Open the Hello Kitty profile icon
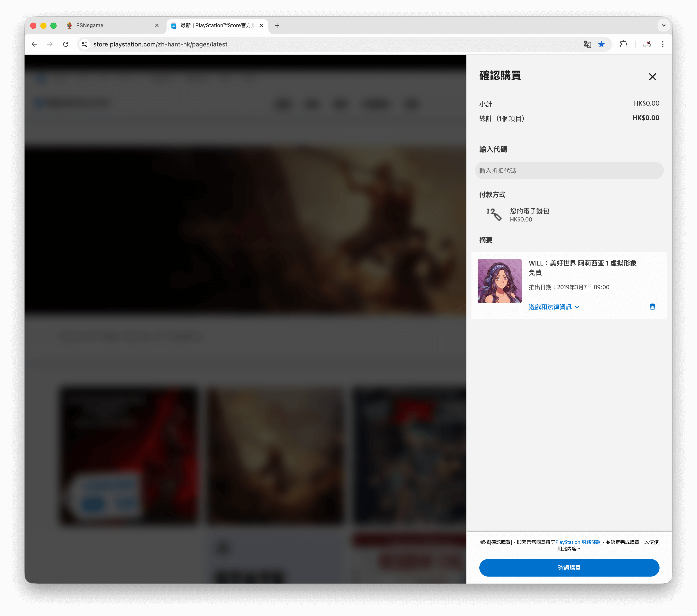 click(x=647, y=44)
